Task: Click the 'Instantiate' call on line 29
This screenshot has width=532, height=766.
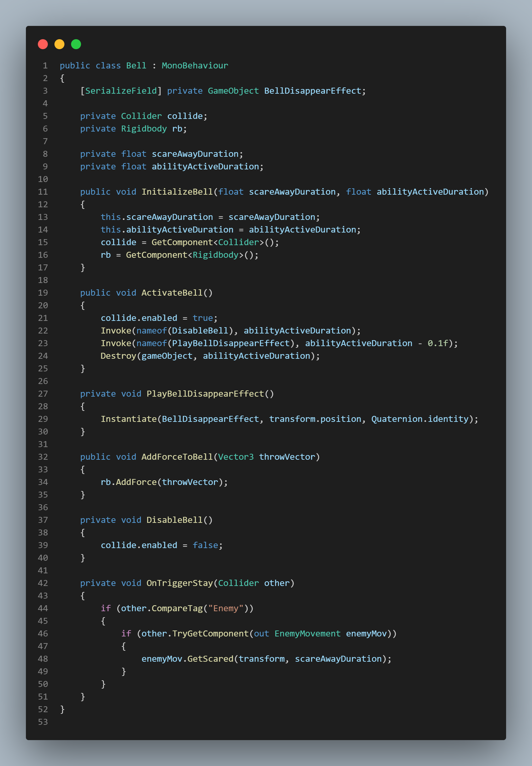Action: point(129,419)
